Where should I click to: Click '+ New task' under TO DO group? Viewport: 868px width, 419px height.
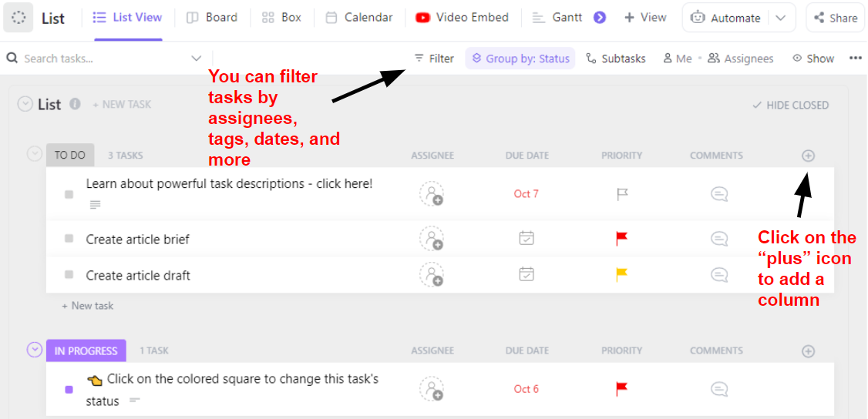pos(87,306)
